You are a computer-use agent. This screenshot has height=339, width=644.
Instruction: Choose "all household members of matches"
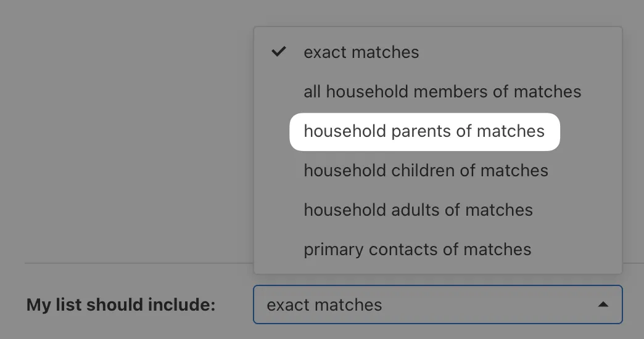[442, 92]
